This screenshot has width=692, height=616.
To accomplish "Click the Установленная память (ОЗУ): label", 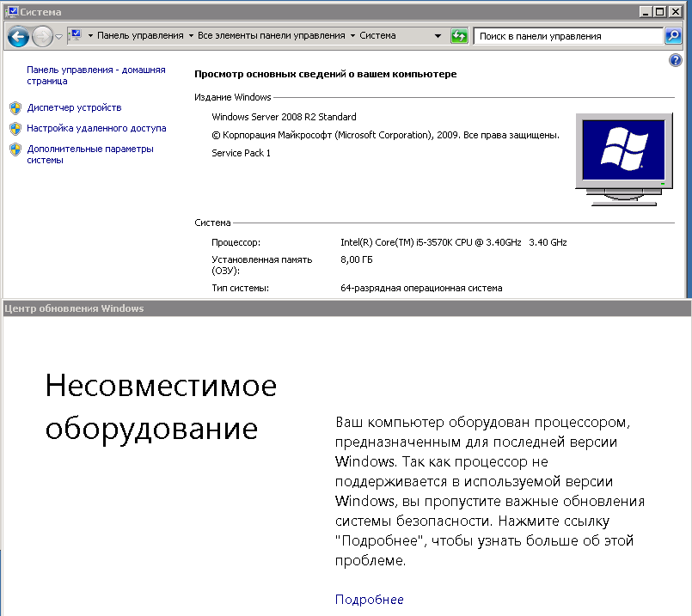I will pyautogui.click(x=261, y=265).
